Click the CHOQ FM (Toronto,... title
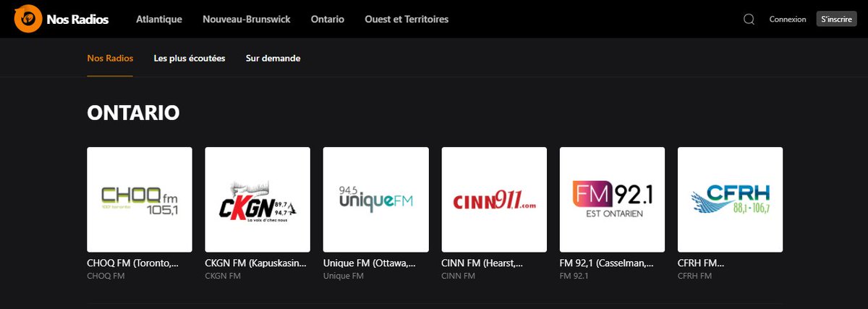 click(x=133, y=264)
